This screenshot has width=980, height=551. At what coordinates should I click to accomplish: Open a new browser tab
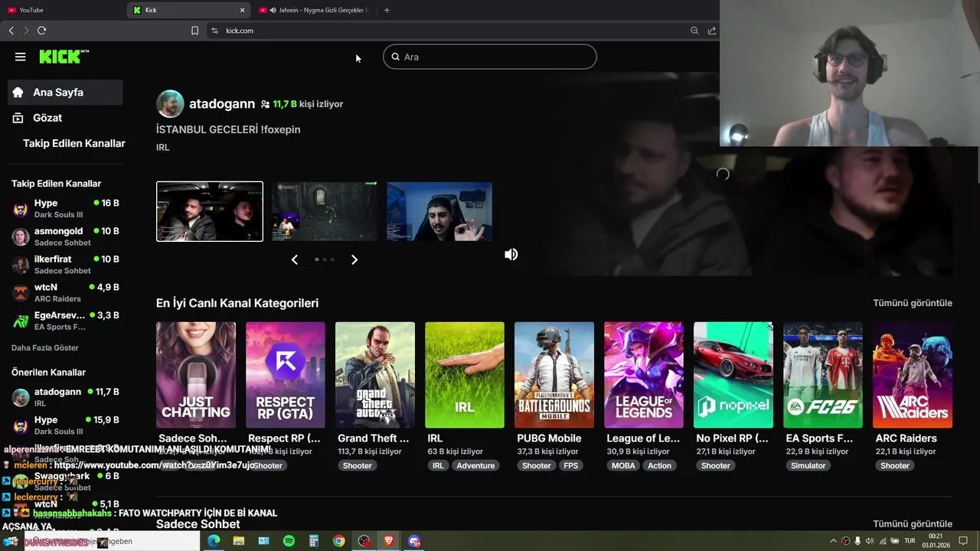click(x=387, y=10)
